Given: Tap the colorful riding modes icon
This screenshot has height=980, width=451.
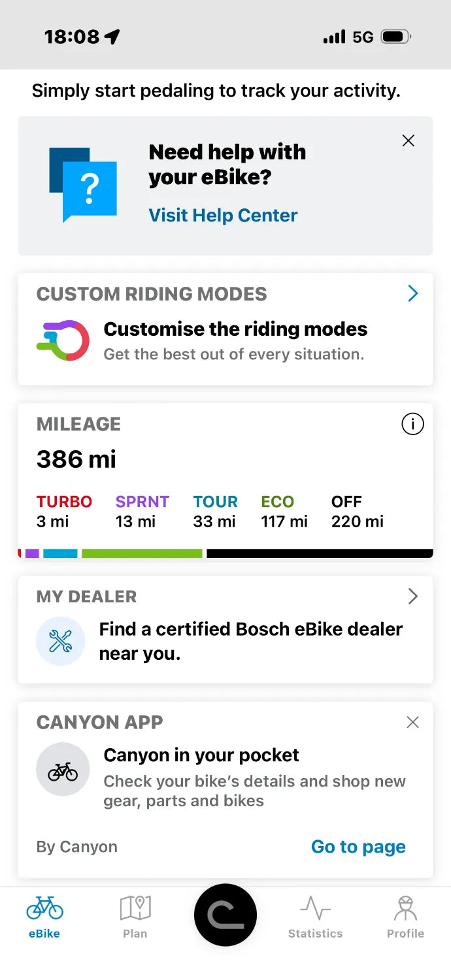Looking at the screenshot, I should (x=63, y=340).
